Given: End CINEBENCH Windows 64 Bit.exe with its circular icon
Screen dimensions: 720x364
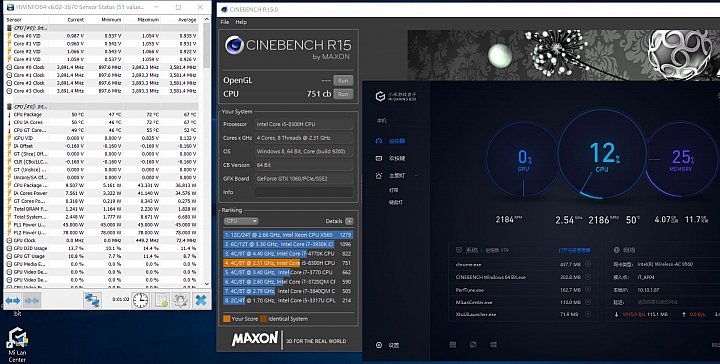Looking at the screenshot, I should [x=588, y=277].
